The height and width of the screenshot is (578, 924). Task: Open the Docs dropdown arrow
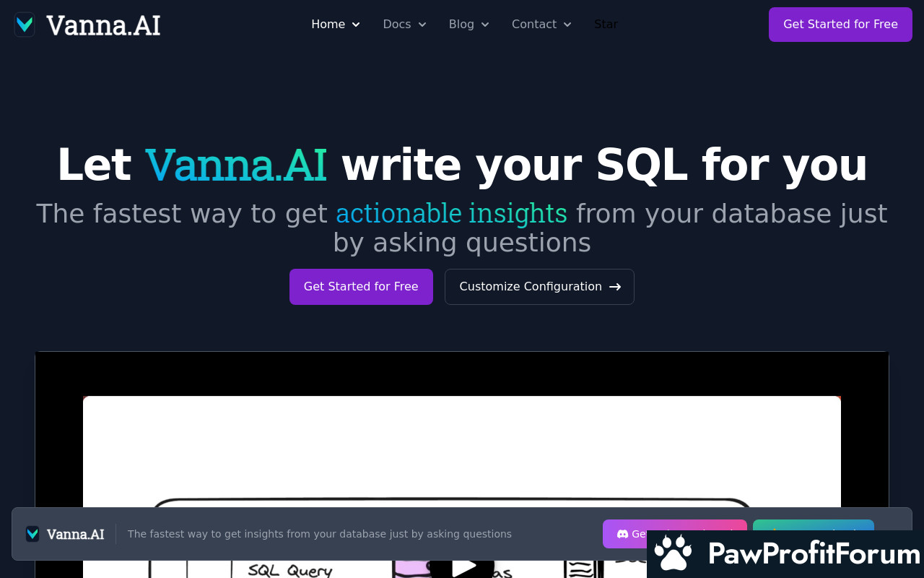[422, 25]
